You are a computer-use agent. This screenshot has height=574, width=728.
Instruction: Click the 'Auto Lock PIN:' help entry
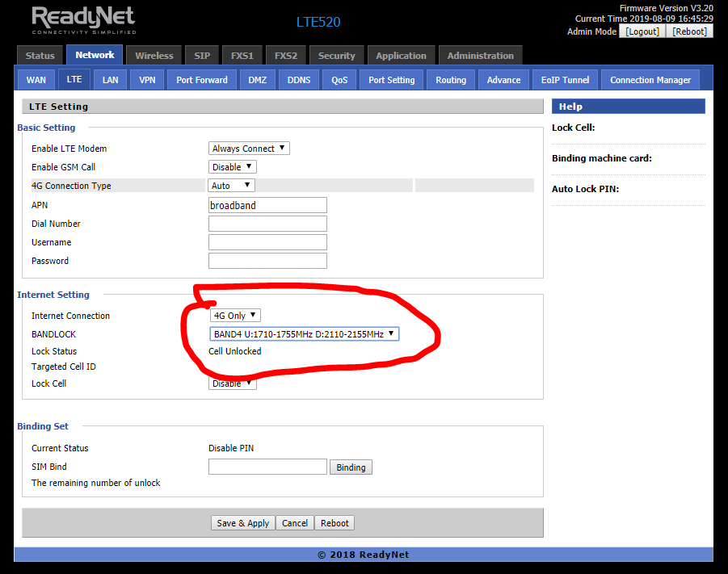pos(585,189)
